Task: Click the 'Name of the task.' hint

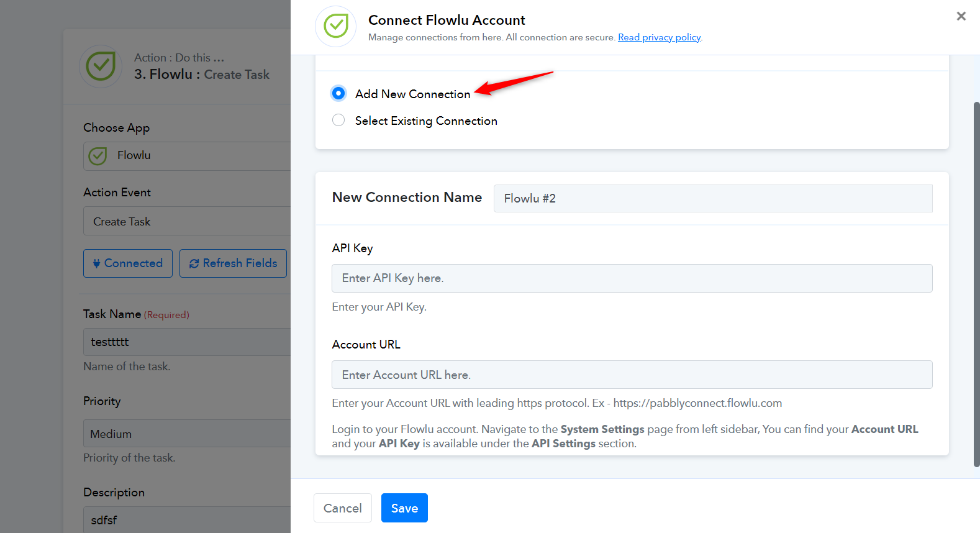Action: (127, 367)
